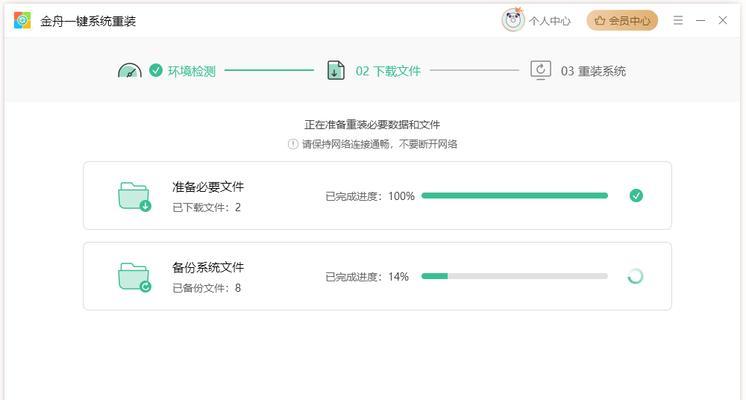Click the green checkmark beside 环境检测
Screen dimensions: 746x400
tap(156, 70)
